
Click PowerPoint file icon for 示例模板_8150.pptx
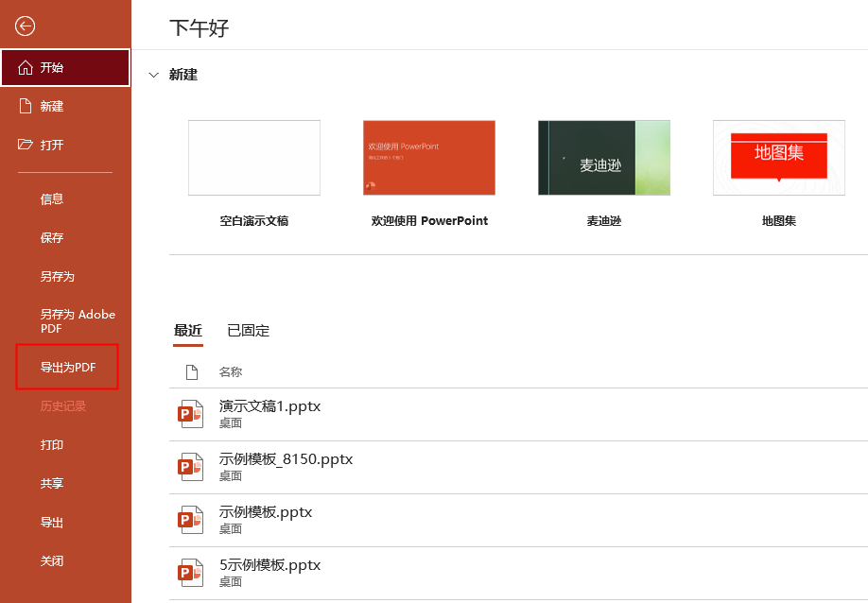[x=190, y=467]
